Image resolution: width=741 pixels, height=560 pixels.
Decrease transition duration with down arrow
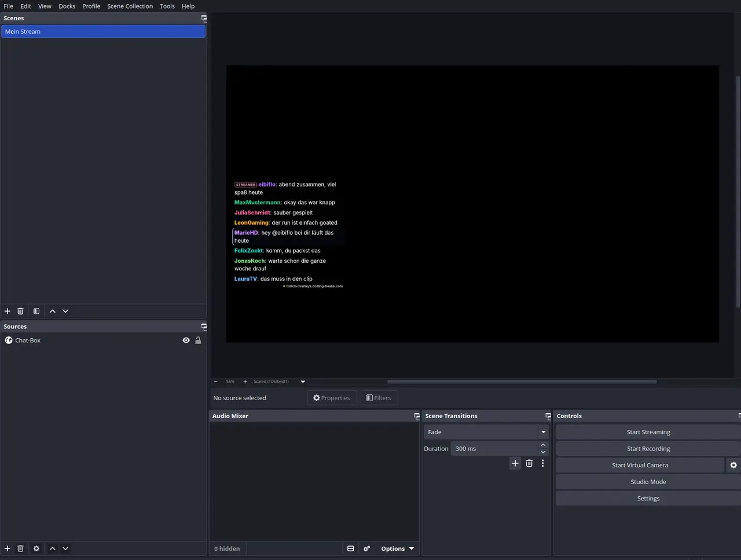click(x=543, y=452)
